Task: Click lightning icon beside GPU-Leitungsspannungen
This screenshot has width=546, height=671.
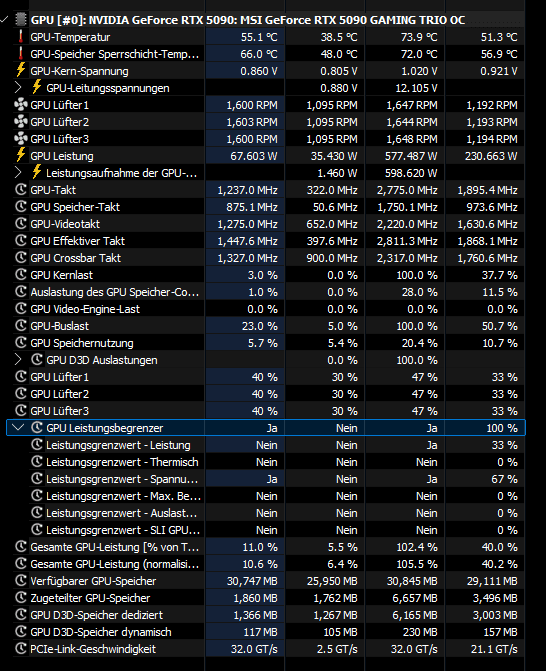Action: pyautogui.click(x=37, y=88)
